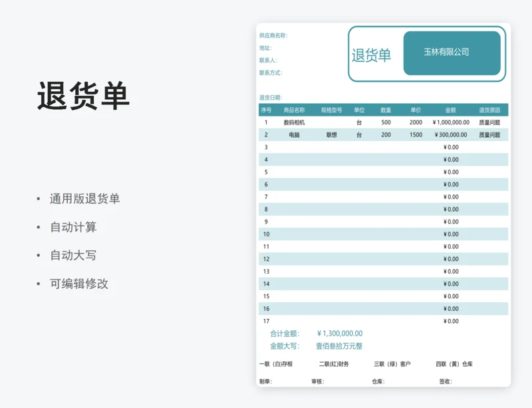Select the 数量 column header

[386, 110]
